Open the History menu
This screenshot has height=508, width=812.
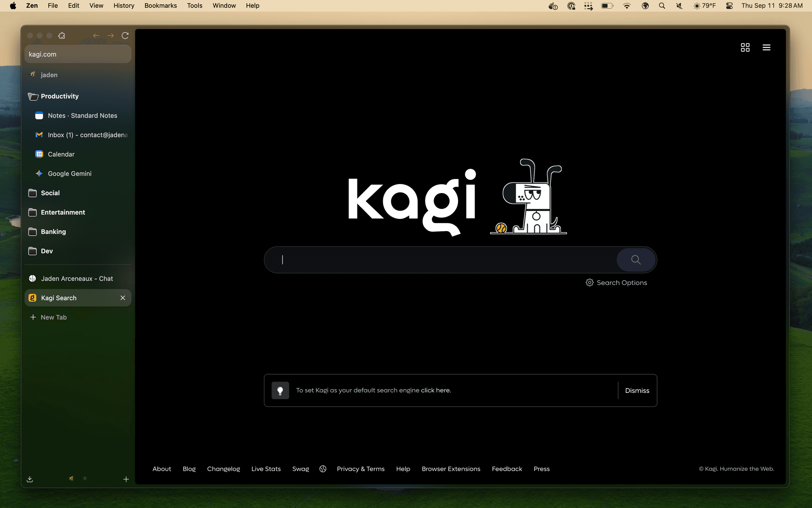click(x=123, y=6)
